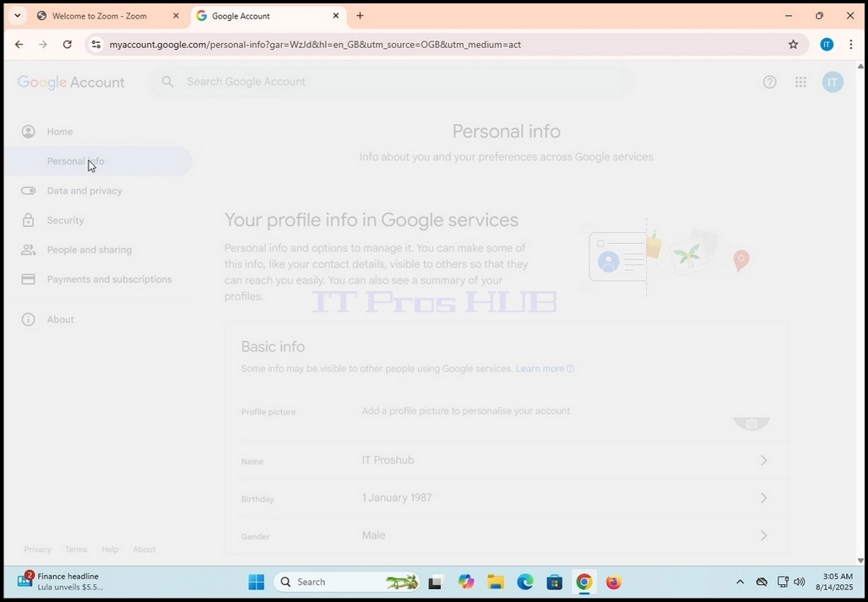Expand the Name row chevron
The width and height of the screenshot is (868, 602).
click(x=763, y=460)
